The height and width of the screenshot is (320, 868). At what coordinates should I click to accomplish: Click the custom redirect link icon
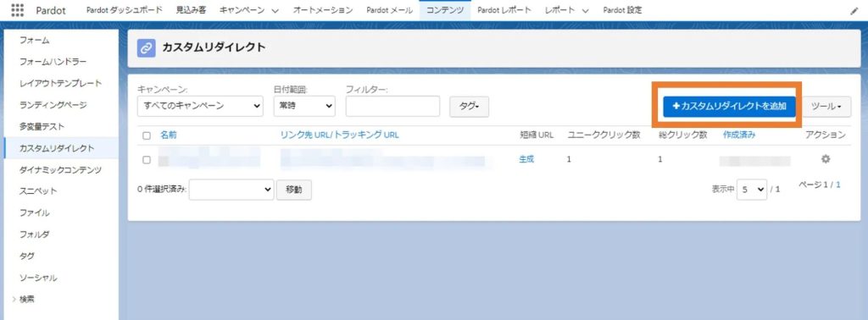146,48
